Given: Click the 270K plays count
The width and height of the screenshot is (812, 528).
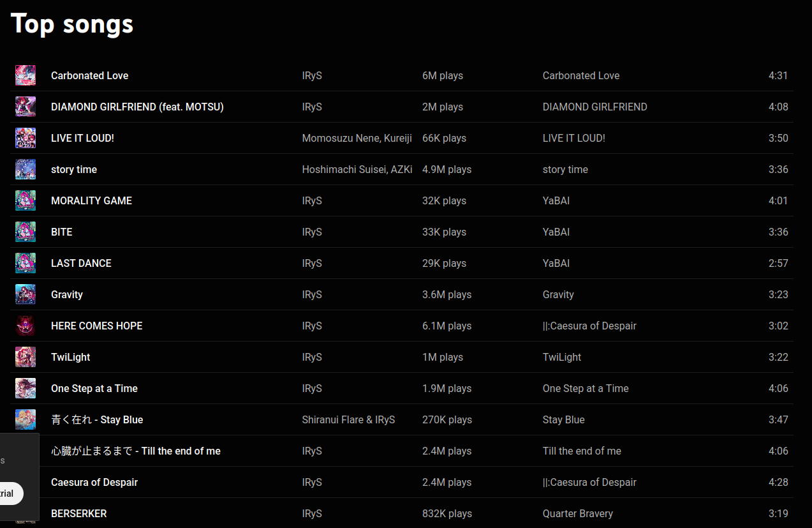Looking at the screenshot, I should coord(447,419).
